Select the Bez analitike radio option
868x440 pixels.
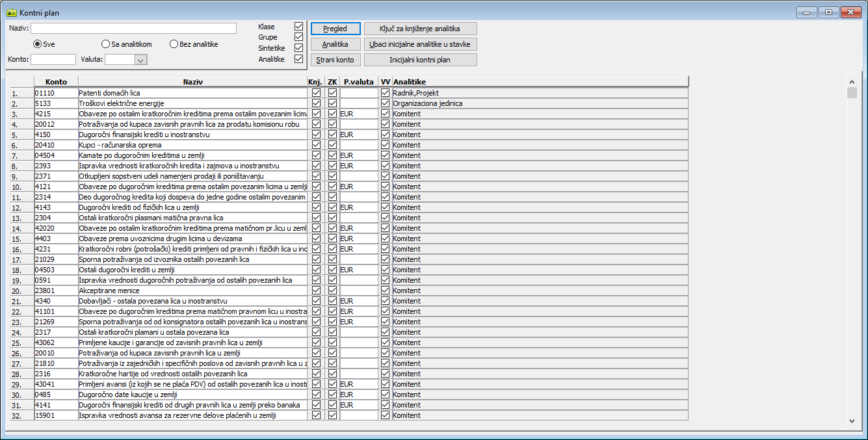click(x=174, y=44)
